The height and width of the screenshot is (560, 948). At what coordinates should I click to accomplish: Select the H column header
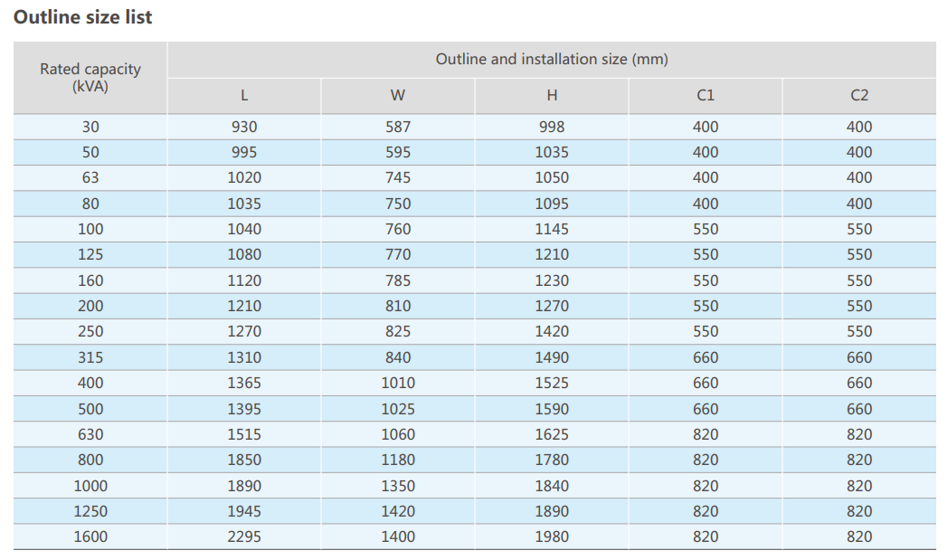[x=552, y=96]
